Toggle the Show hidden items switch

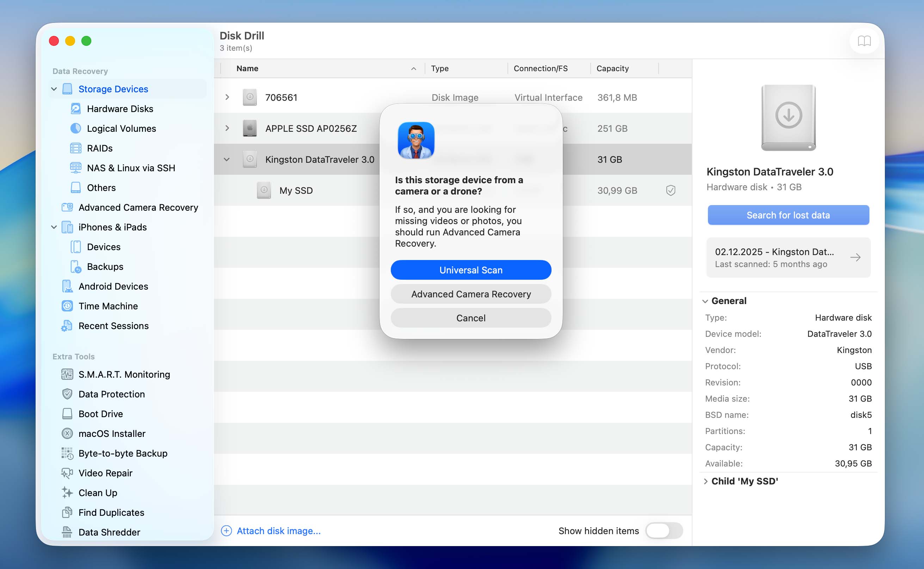664,531
